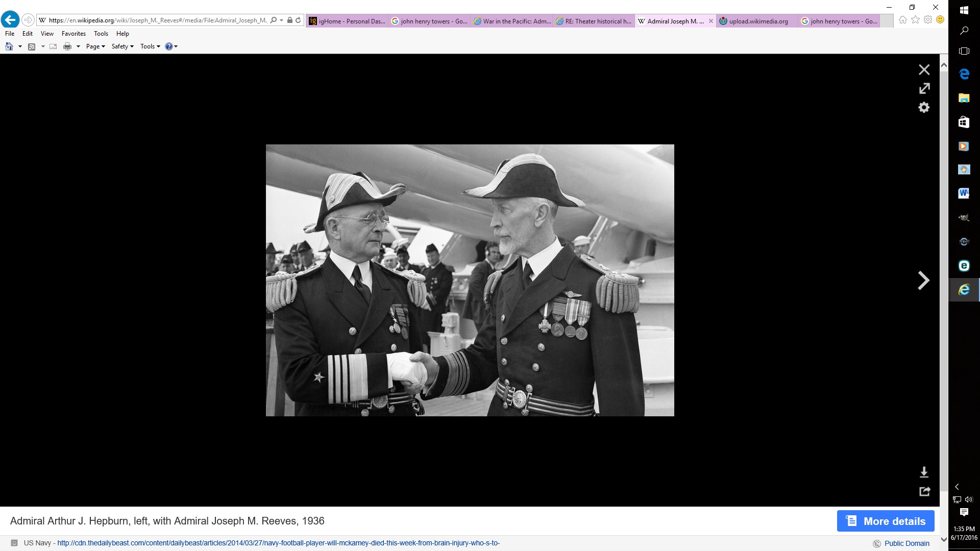980x551 pixels.
Task: Share or embed this file
Action: click(x=924, y=491)
